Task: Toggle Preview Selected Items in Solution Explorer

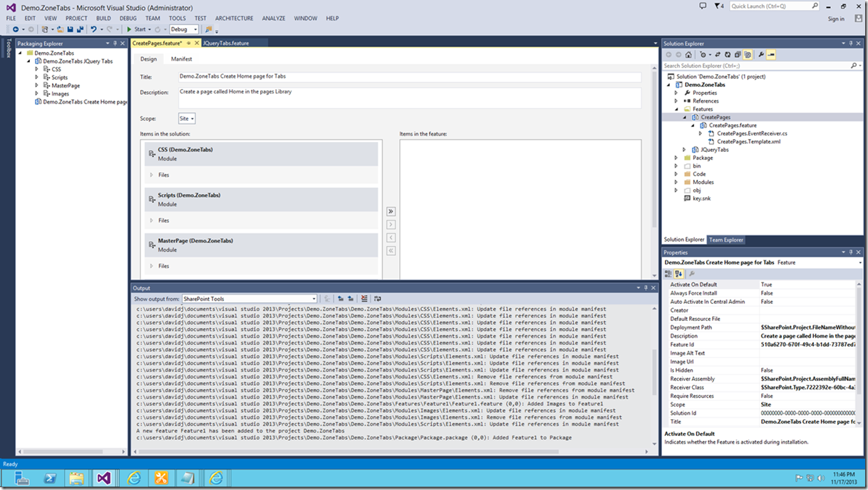Action: (771, 54)
